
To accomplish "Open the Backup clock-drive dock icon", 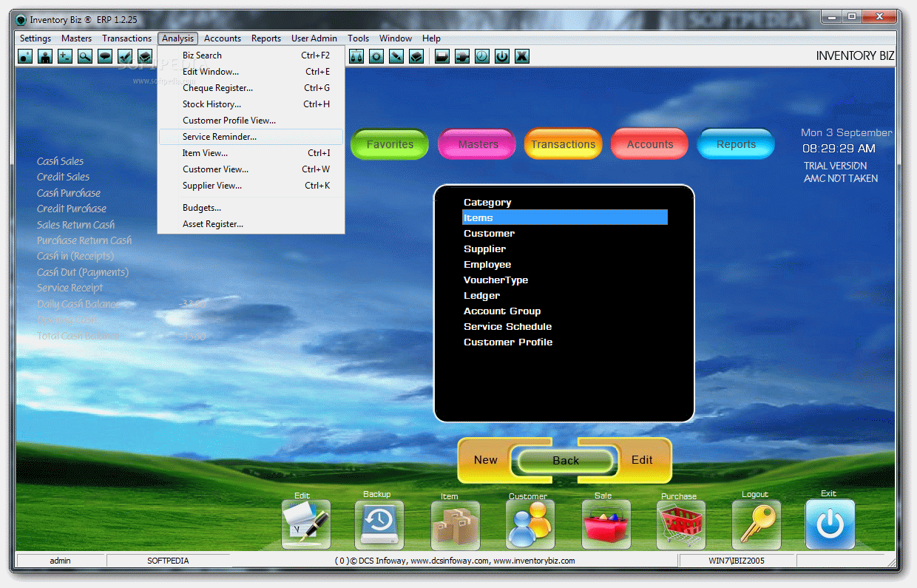I will coord(379,524).
